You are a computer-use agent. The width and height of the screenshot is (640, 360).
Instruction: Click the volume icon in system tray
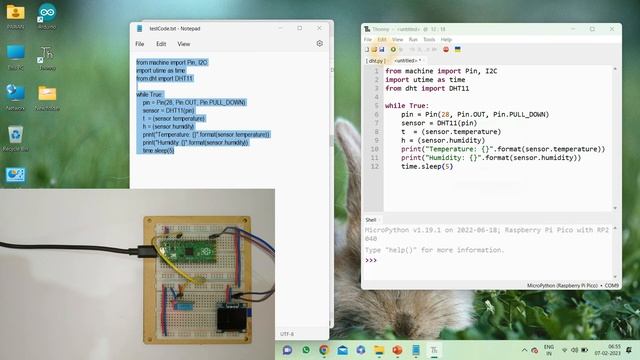[x=574, y=350]
